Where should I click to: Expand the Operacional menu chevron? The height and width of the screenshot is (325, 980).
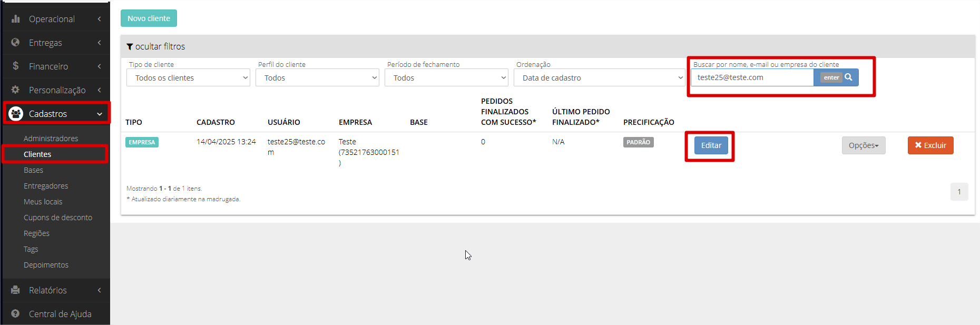tap(99, 19)
